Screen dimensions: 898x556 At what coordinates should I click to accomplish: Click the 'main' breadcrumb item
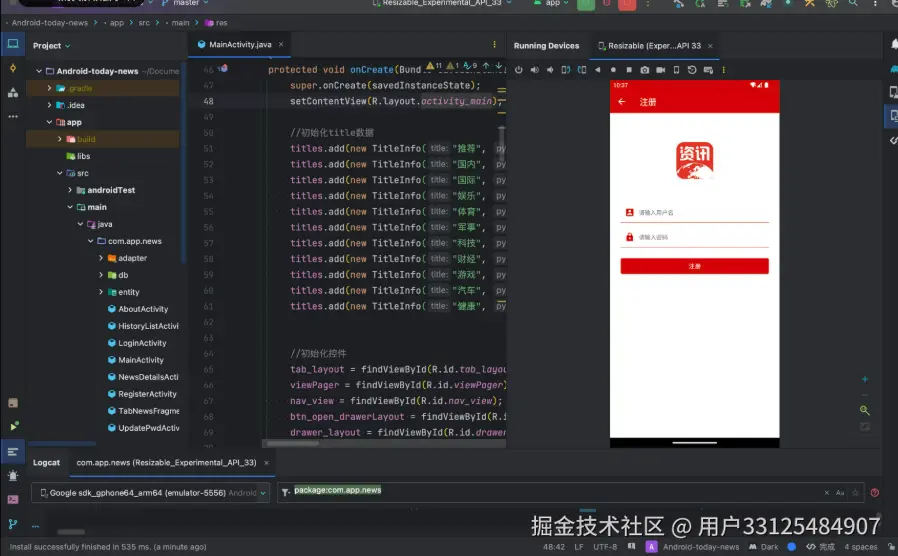[180, 23]
